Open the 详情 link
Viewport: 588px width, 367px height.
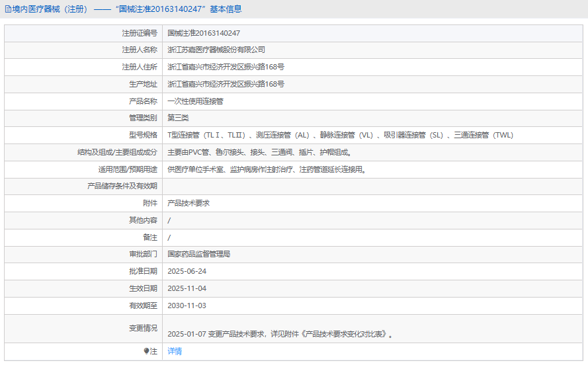coord(175,351)
